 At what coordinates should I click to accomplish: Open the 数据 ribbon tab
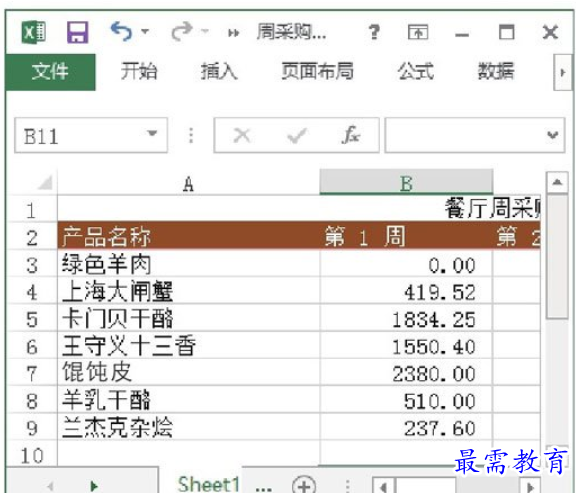point(496,71)
